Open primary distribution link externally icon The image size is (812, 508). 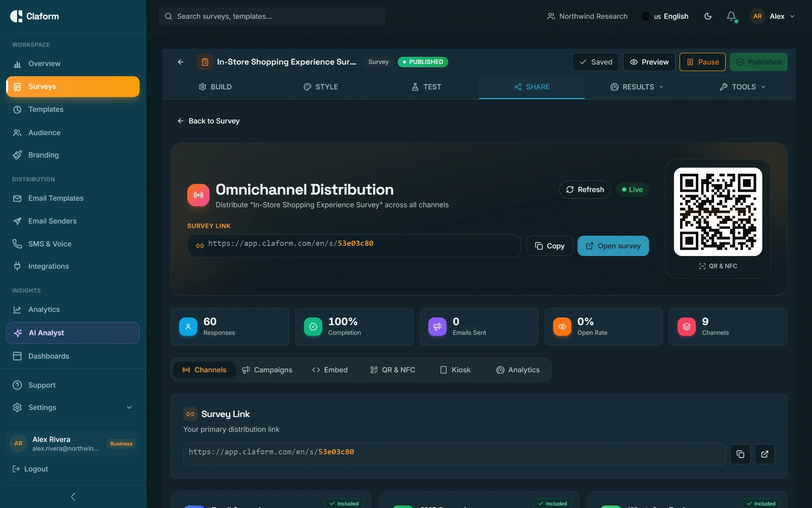coord(764,454)
